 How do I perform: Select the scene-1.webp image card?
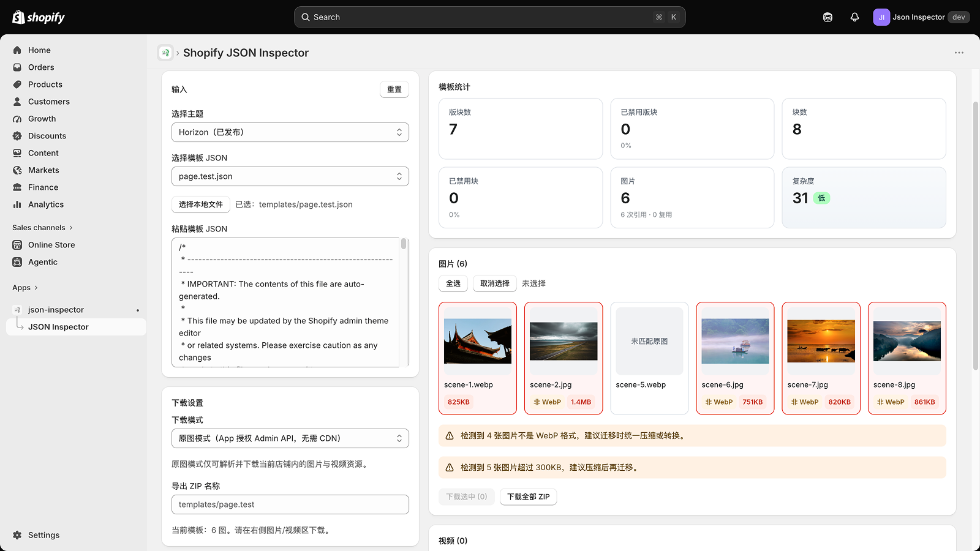point(478,358)
